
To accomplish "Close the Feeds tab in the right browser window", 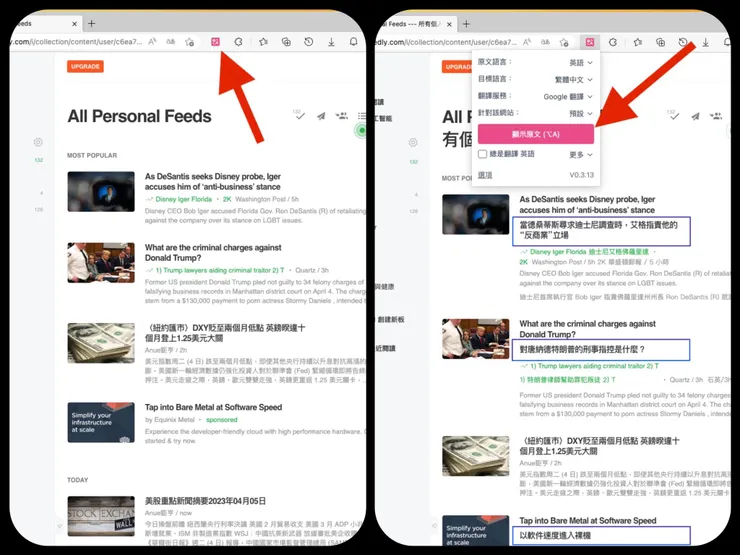I will click(449, 24).
